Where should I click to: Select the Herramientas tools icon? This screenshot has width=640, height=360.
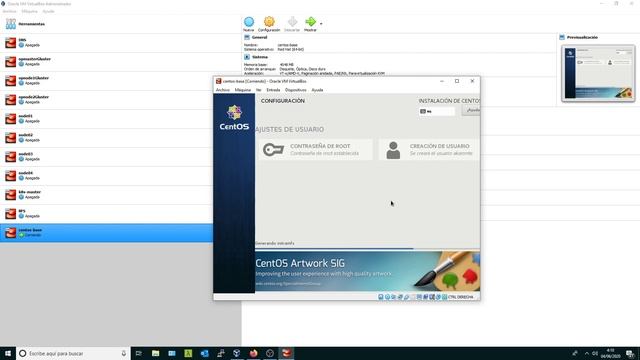point(11,24)
